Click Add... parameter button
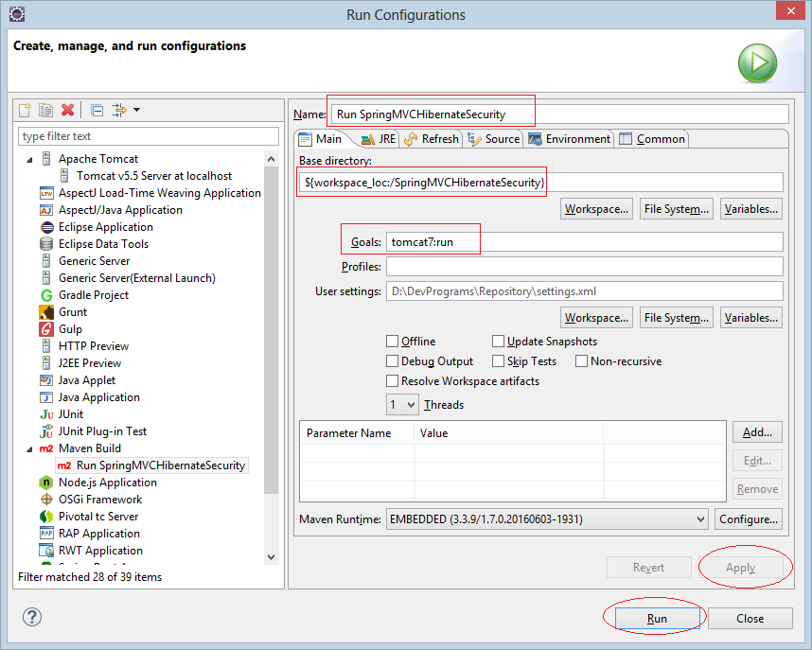This screenshot has width=812, height=650. tap(757, 432)
